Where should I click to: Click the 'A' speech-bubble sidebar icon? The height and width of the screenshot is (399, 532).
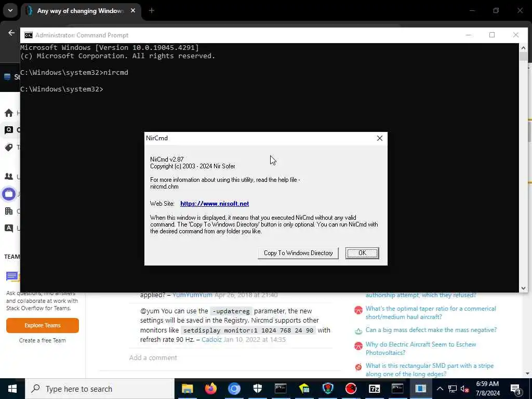[x=9, y=228]
